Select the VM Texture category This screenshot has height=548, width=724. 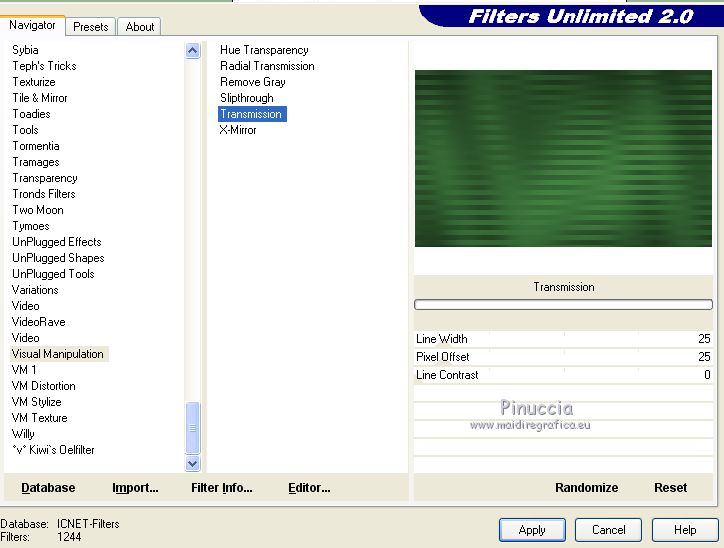40,418
